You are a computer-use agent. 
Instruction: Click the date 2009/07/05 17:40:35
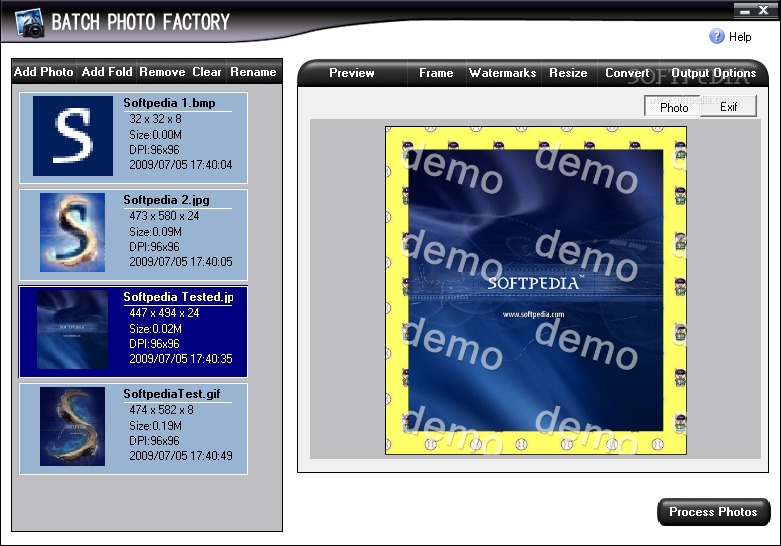(x=181, y=359)
